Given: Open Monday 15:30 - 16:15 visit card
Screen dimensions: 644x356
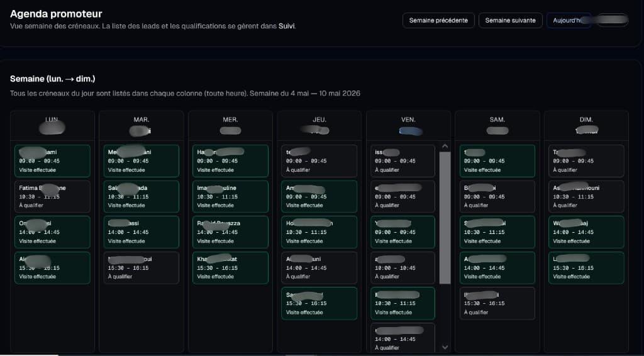Looking at the screenshot, I should click(x=52, y=268).
